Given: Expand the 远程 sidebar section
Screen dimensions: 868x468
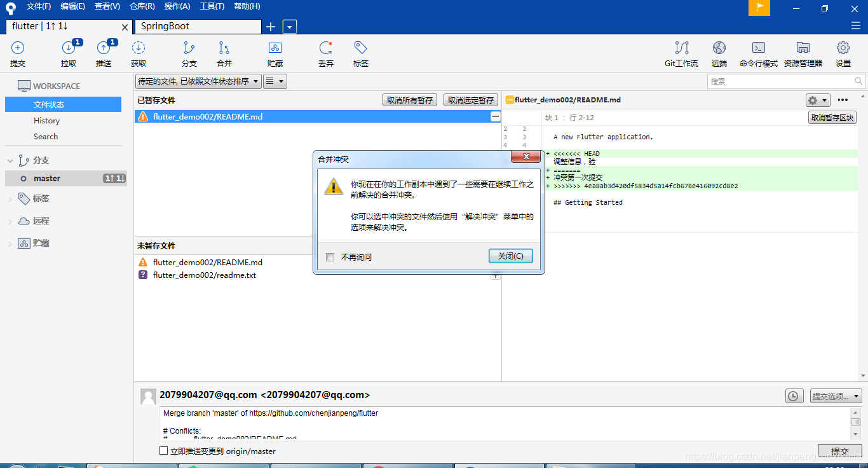Looking at the screenshot, I should (x=10, y=221).
